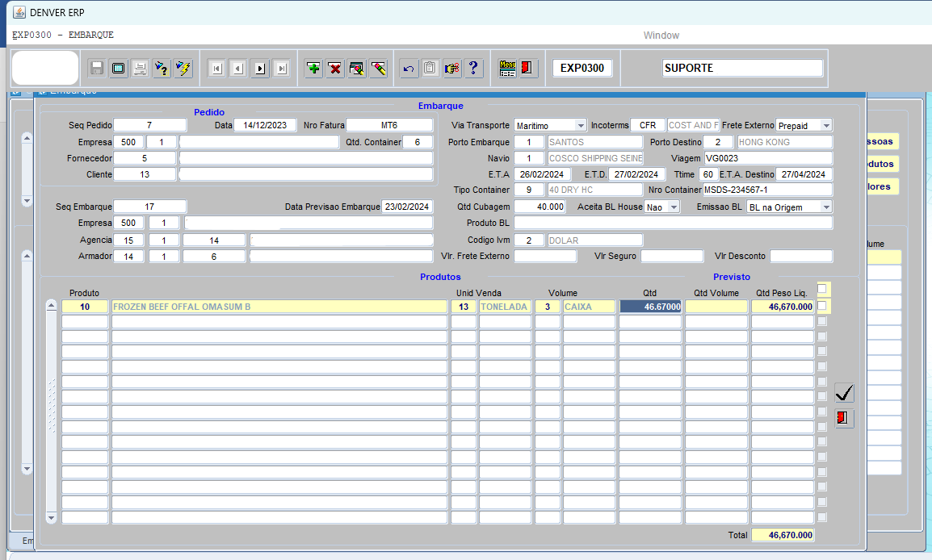Click Nro Container field MSDS-234567-1
Viewport: 932px width, 560px height.
click(x=768, y=190)
